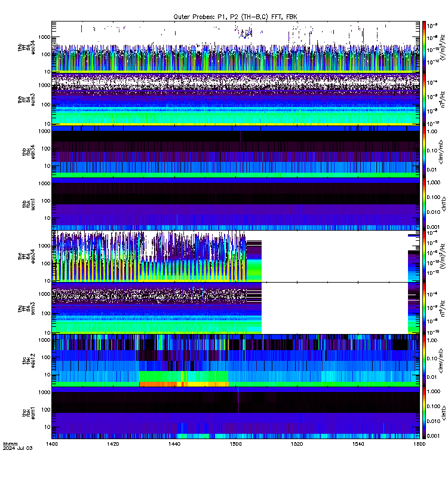The width and height of the screenshot is (448, 478).
Task: Click the color bar beside the thb fbk scm1 panel
Action: click(424, 204)
